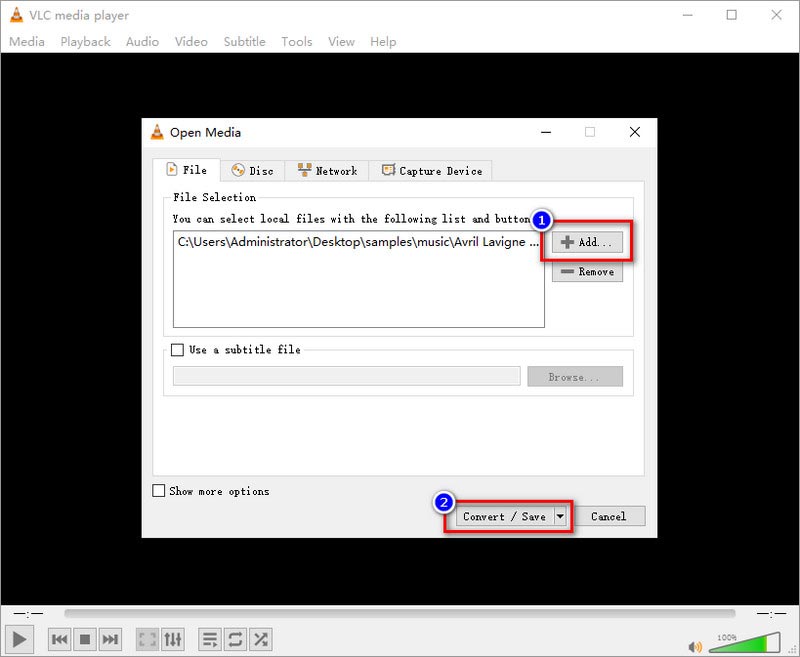Click the subtitle Browse... button
Viewport: 800px width, 657px height.
tap(574, 377)
